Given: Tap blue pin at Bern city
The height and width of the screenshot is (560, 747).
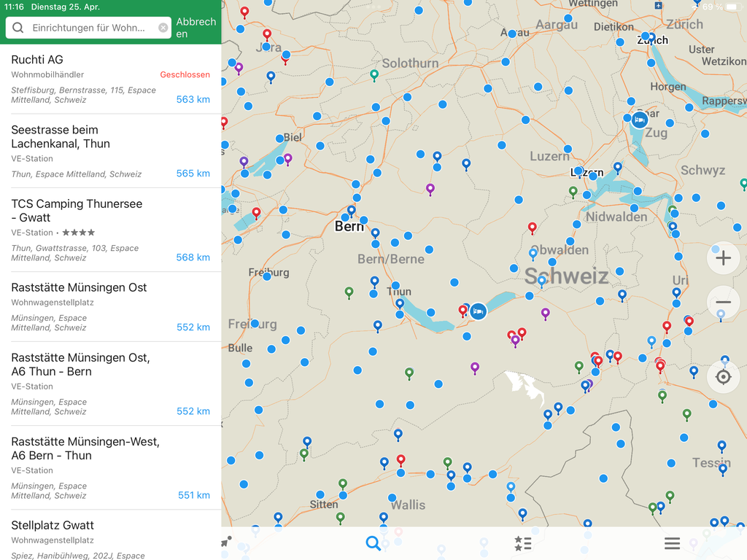Looking at the screenshot, I should tap(351, 211).
